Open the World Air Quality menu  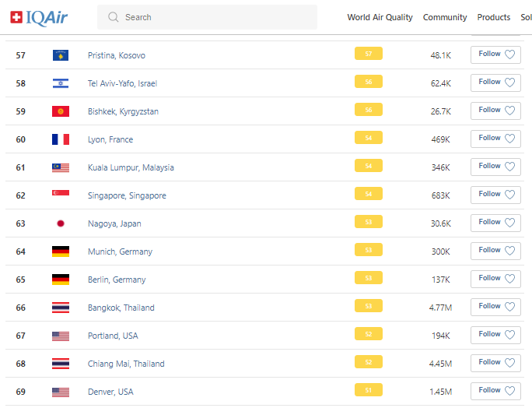tap(380, 17)
